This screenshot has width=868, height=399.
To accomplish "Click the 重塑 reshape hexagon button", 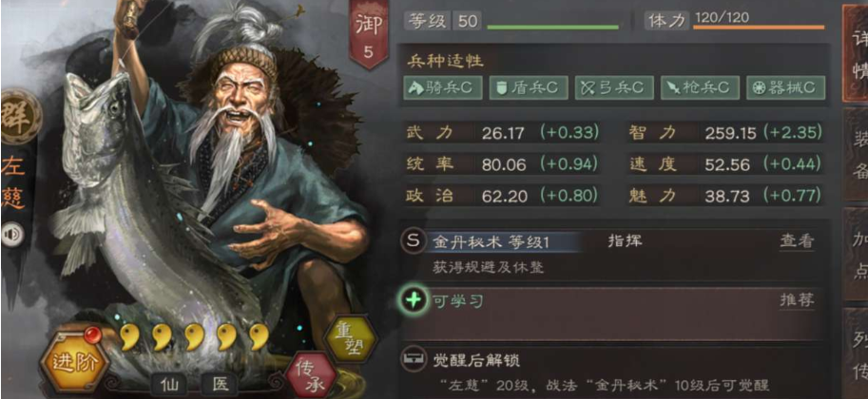I will click(351, 339).
